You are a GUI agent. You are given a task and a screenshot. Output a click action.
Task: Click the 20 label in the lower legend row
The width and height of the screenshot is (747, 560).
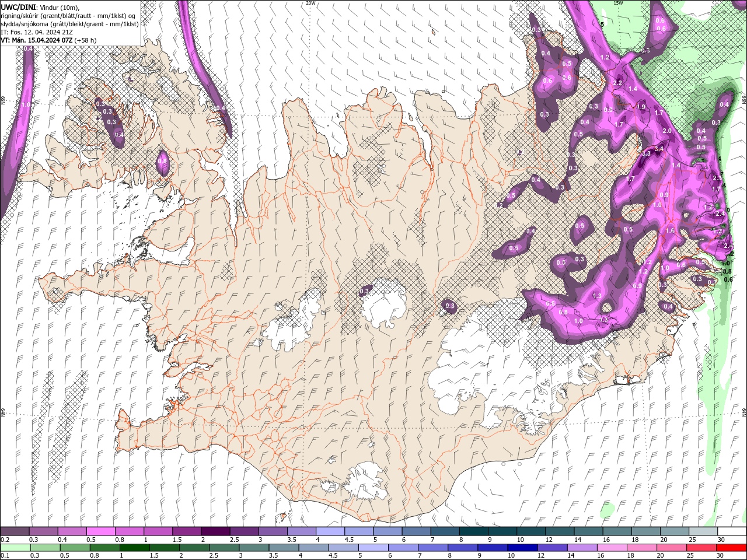[660, 556]
